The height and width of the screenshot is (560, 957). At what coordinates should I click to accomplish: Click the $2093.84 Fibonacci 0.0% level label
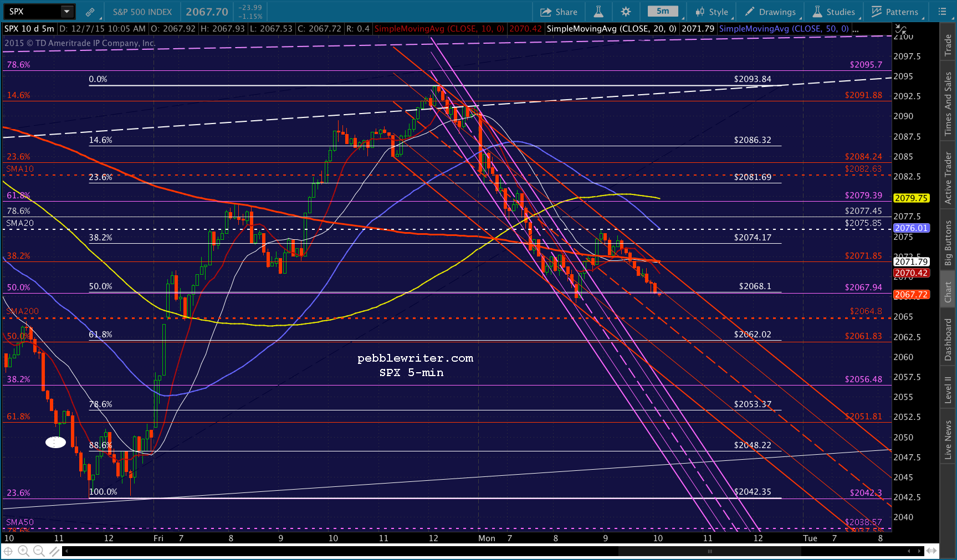(x=753, y=79)
